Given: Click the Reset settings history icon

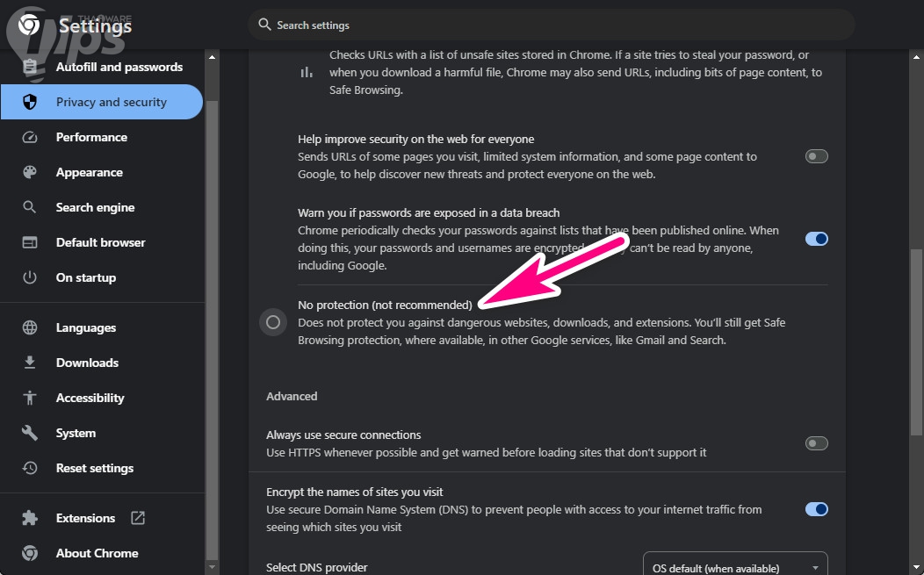Looking at the screenshot, I should pos(30,468).
